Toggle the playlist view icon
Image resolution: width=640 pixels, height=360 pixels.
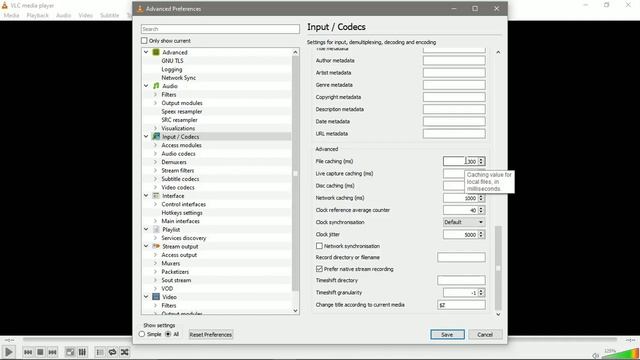[100, 352]
